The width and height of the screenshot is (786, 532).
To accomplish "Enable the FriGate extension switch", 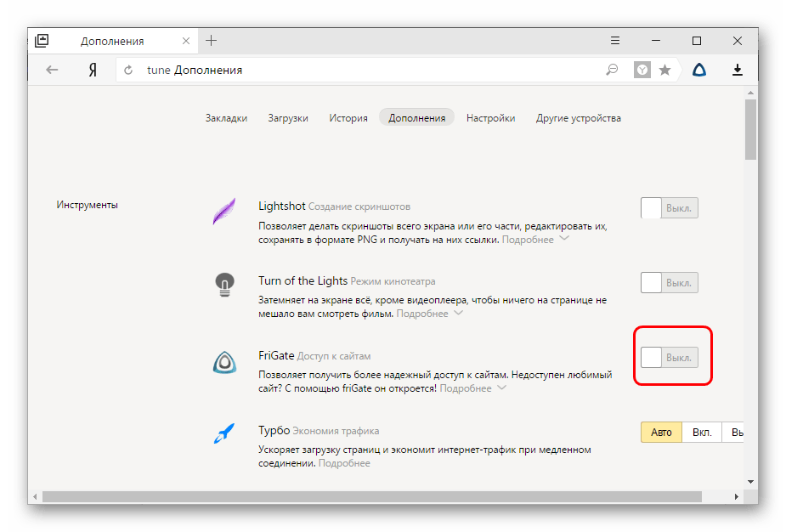I will click(669, 358).
